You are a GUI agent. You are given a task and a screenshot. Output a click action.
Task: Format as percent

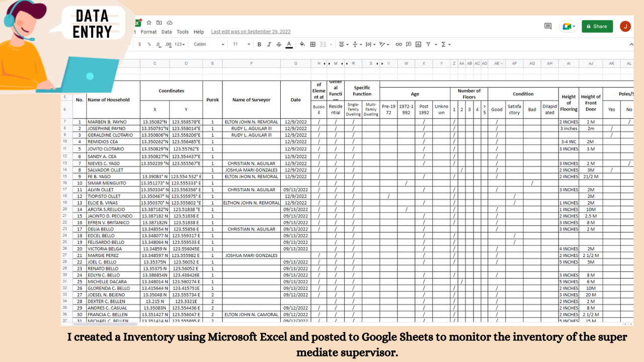pyautogui.click(x=149, y=44)
